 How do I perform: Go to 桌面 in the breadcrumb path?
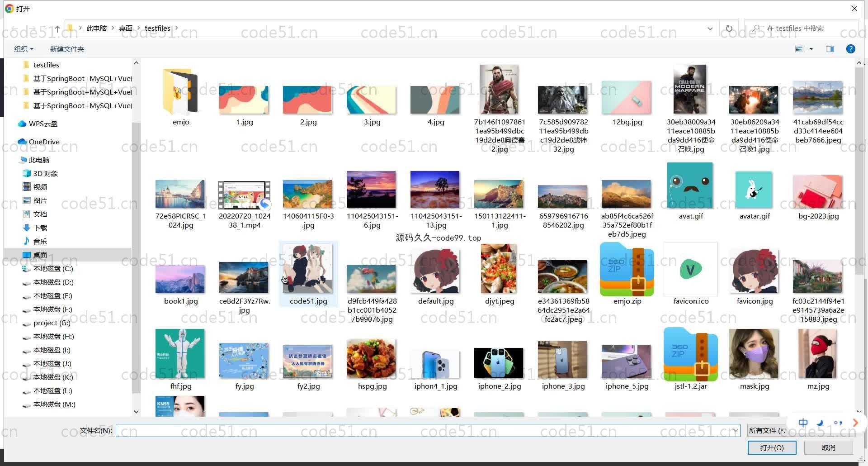[126, 28]
